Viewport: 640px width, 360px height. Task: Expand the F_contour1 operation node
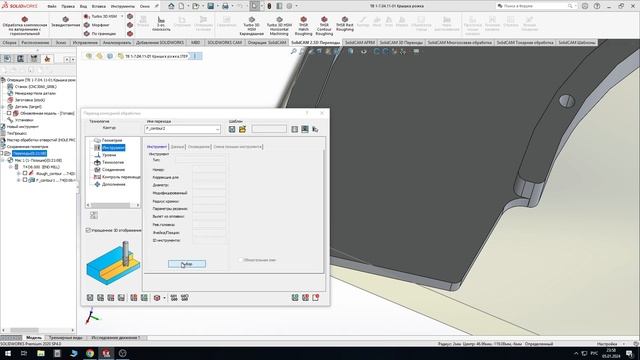[18, 180]
